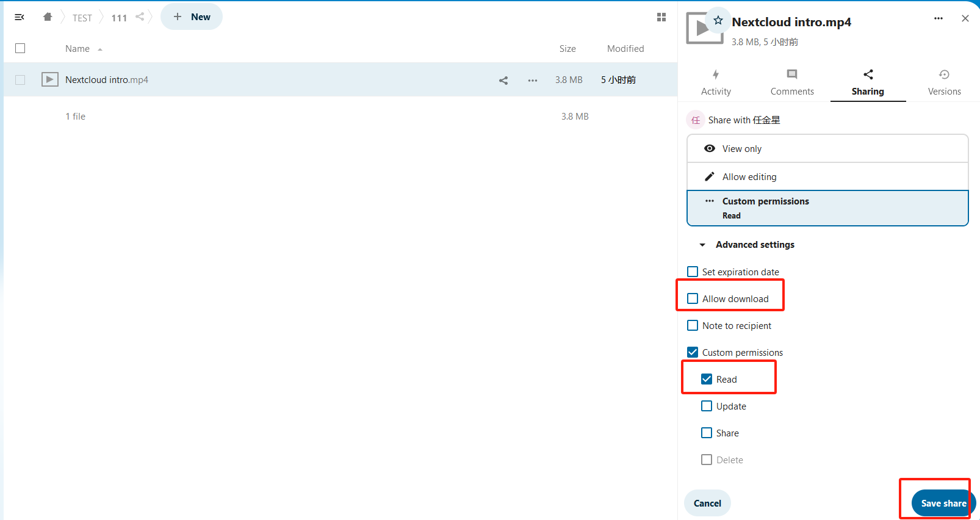This screenshot has height=520, width=980.
Task: Star the file as favorite in sidebar
Action: click(x=718, y=21)
